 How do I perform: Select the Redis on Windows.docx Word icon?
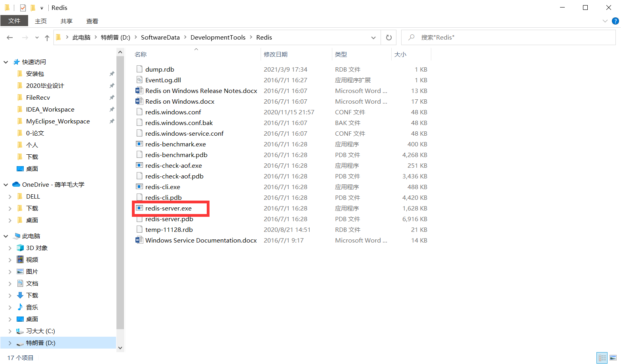click(139, 101)
